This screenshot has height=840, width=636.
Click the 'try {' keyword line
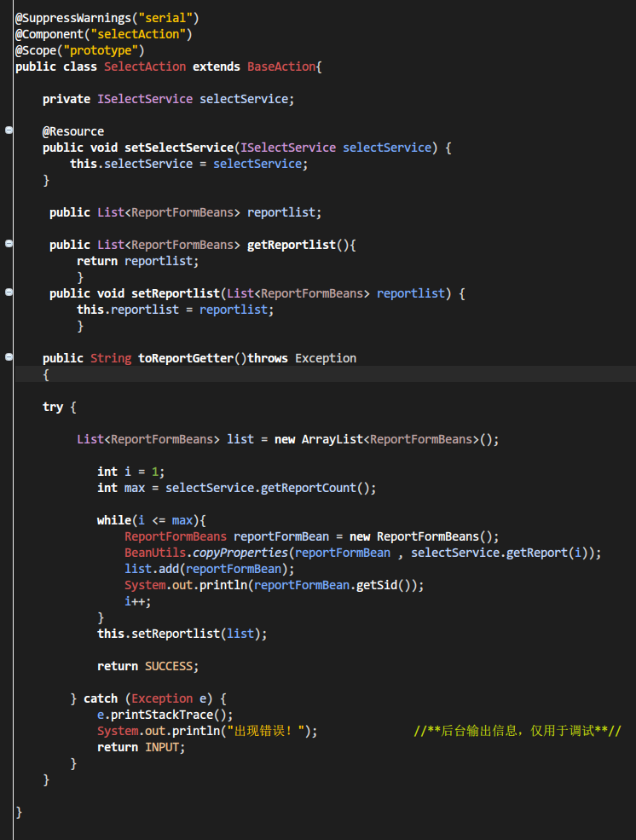point(60,407)
